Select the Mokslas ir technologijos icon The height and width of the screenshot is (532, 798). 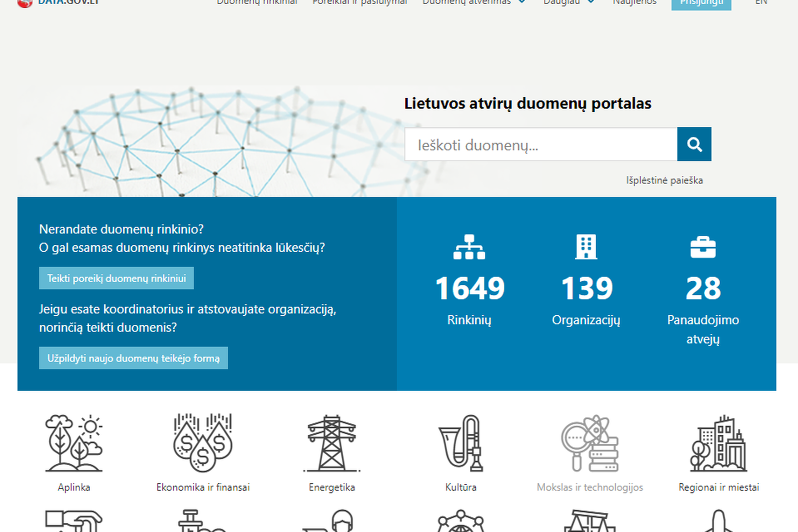pos(590,443)
